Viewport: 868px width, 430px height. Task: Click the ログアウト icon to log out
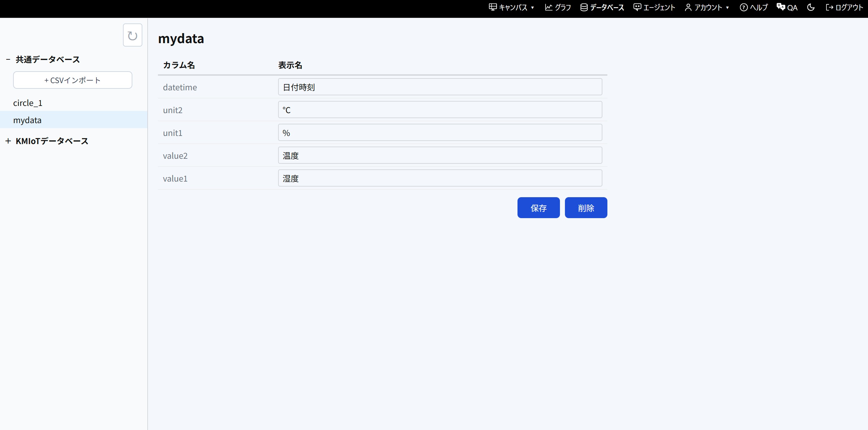pyautogui.click(x=829, y=7)
